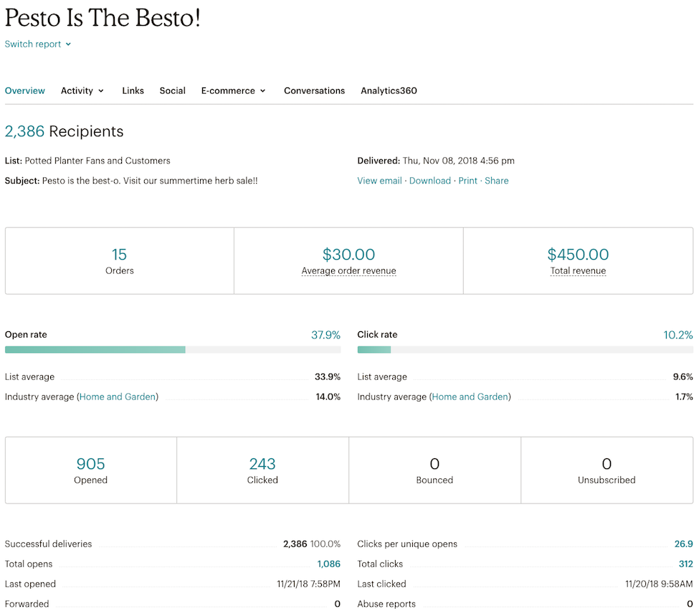Open Home and Garden link under Open rate
Screen dimensions: 699x616
point(118,397)
